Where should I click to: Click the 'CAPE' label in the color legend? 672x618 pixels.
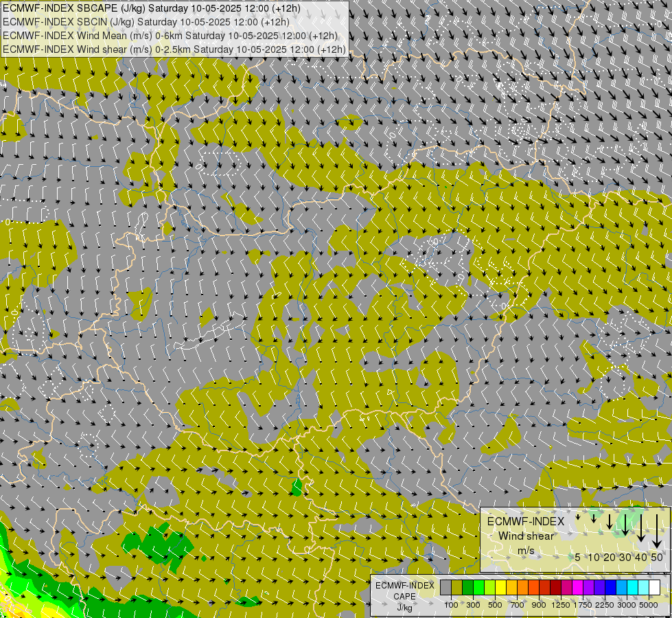point(404,597)
